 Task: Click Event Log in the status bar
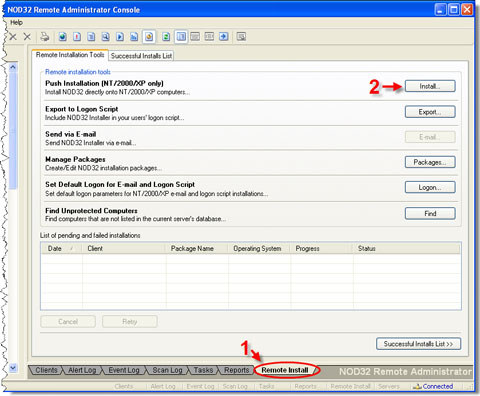coord(200,386)
